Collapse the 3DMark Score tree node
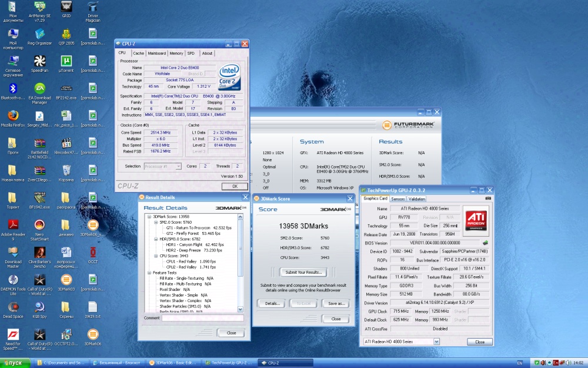 click(149, 217)
